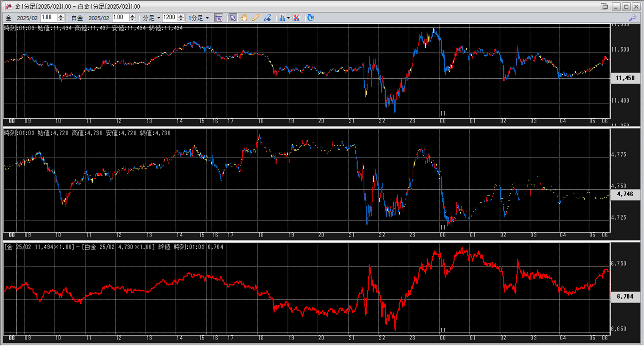644x346 pixels.
Task: Click the blue pen edit-drawing tool
Action: click(267, 18)
